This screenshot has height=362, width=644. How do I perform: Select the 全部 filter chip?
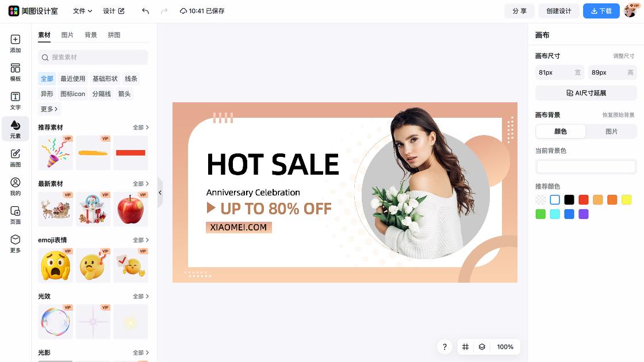pos(47,78)
